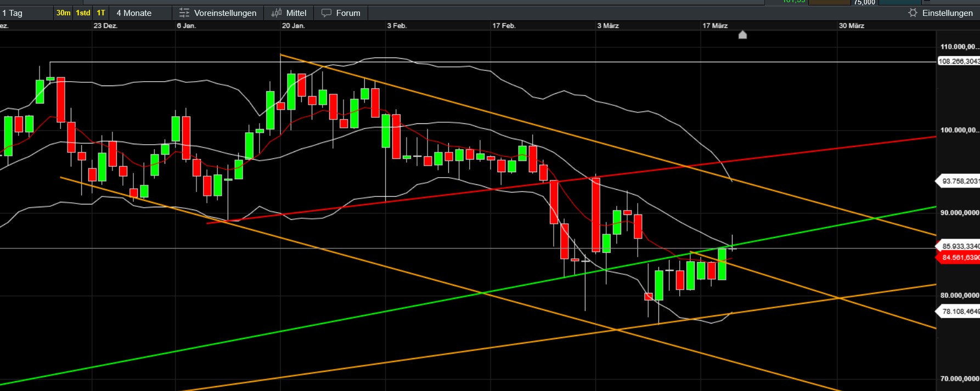The image size is (980, 391).
Task: Click the 17 Feb. date label
Action: point(504,26)
